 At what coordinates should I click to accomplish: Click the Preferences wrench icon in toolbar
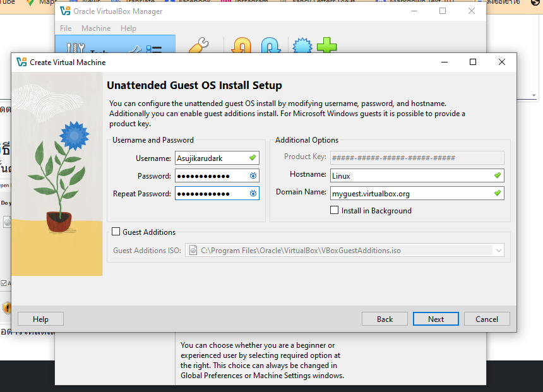click(x=198, y=47)
